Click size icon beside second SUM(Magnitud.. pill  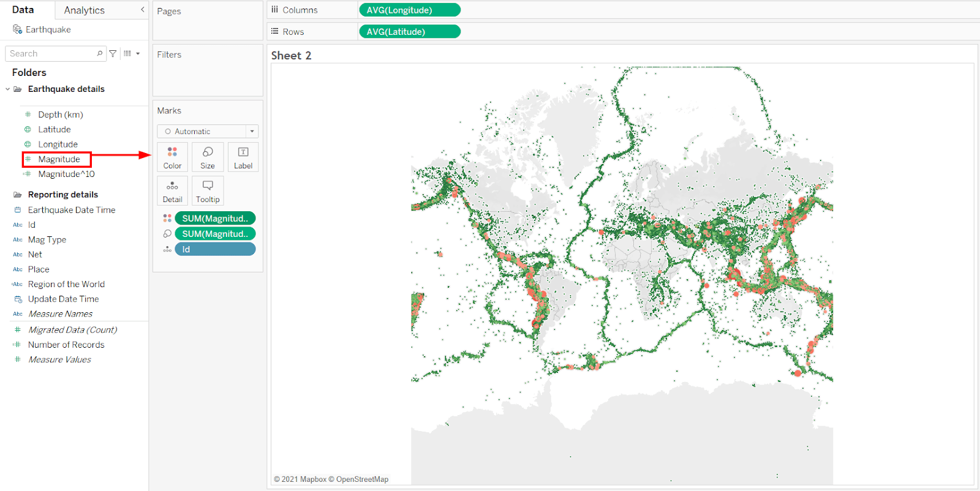click(167, 233)
